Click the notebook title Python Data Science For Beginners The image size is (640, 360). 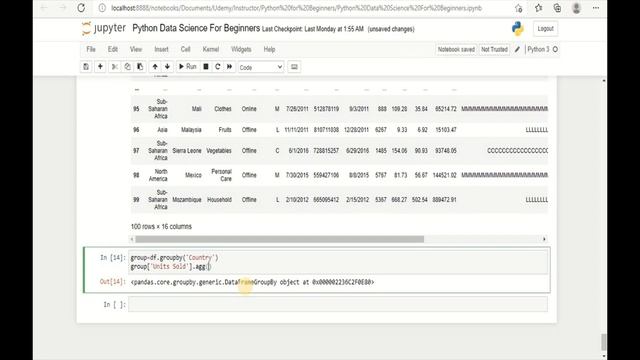[196, 28]
